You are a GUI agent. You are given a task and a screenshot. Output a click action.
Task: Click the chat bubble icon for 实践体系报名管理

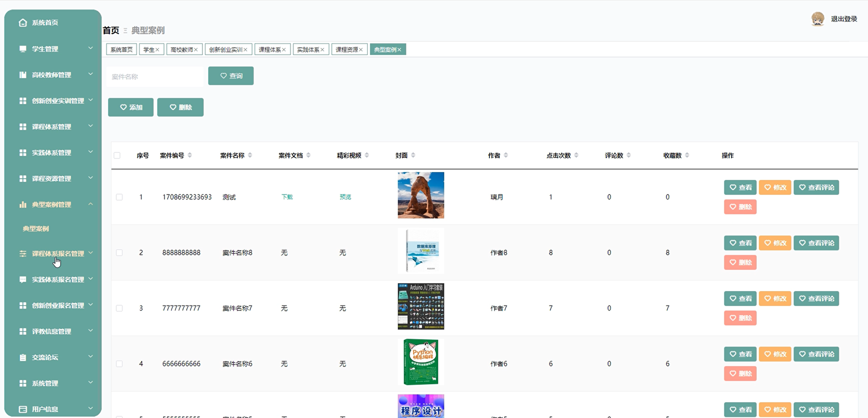tap(23, 280)
